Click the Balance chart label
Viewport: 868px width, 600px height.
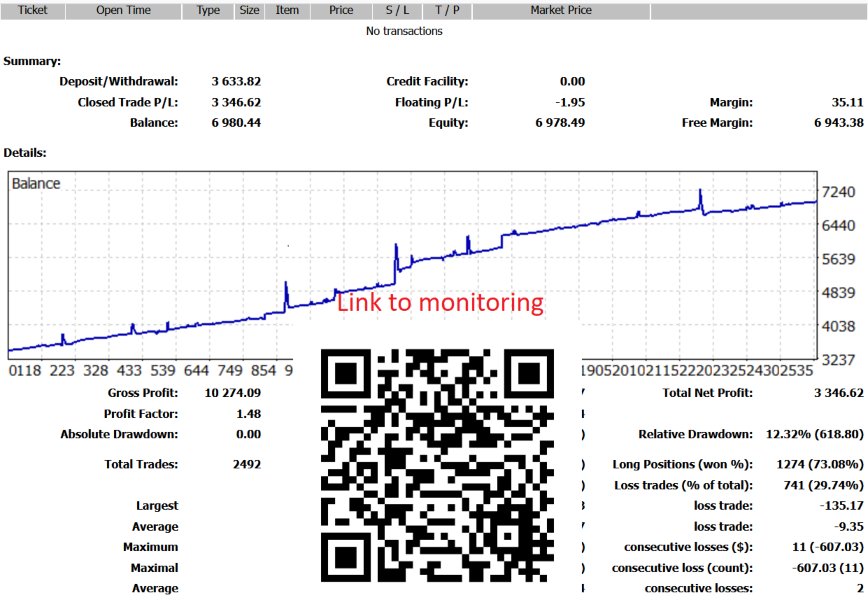[x=36, y=183]
